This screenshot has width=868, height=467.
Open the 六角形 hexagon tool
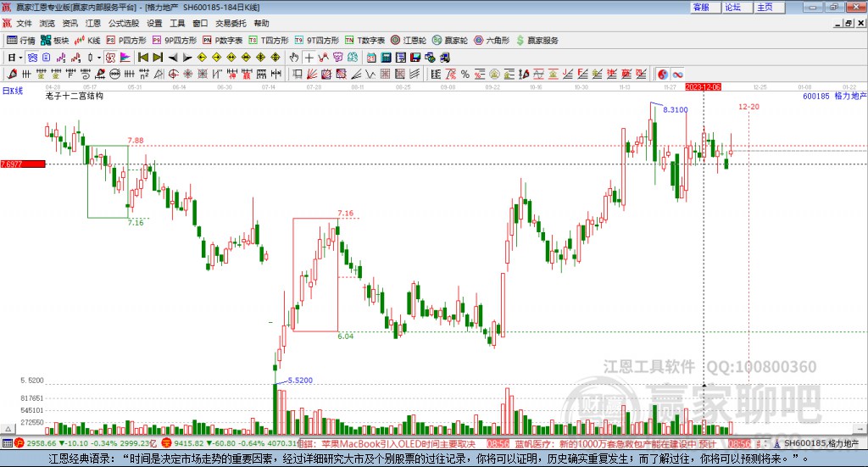click(492, 41)
